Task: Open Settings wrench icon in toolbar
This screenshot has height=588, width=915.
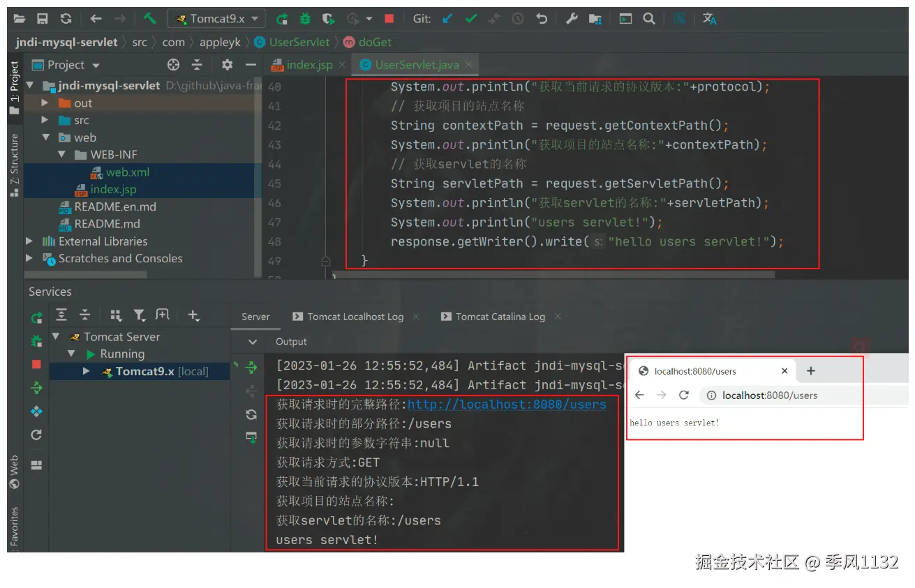Action: pos(572,19)
